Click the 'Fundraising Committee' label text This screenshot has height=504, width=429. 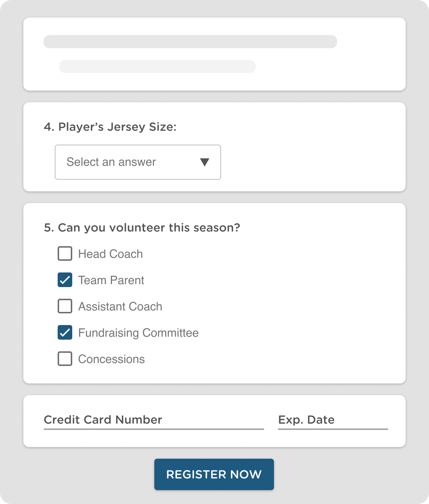[x=138, y=333]
